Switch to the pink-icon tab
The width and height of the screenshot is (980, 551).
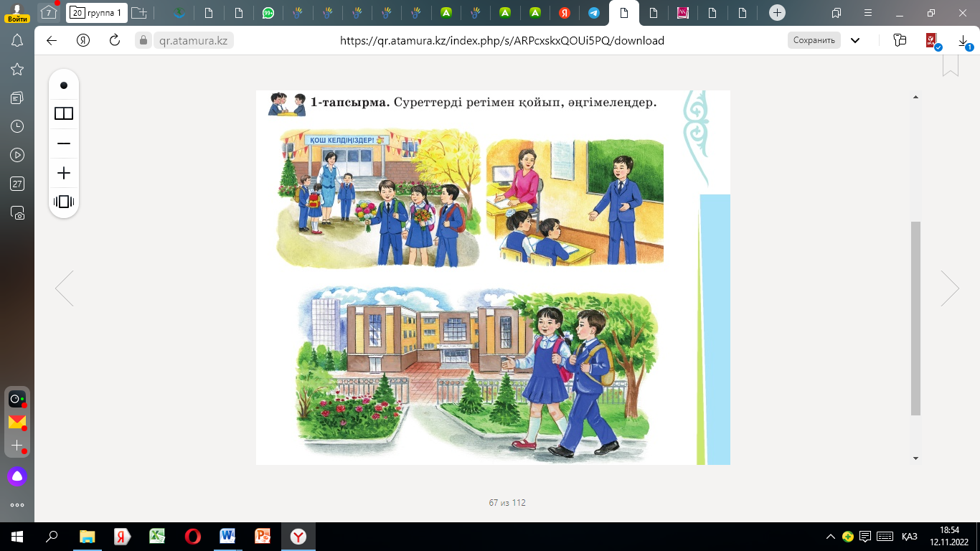(682, 13)
